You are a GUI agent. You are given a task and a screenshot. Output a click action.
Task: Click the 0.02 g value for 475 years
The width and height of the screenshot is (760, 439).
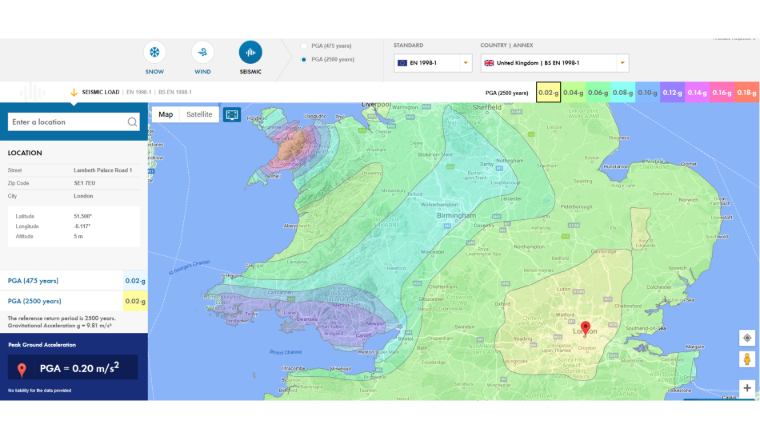pos(135,281)
